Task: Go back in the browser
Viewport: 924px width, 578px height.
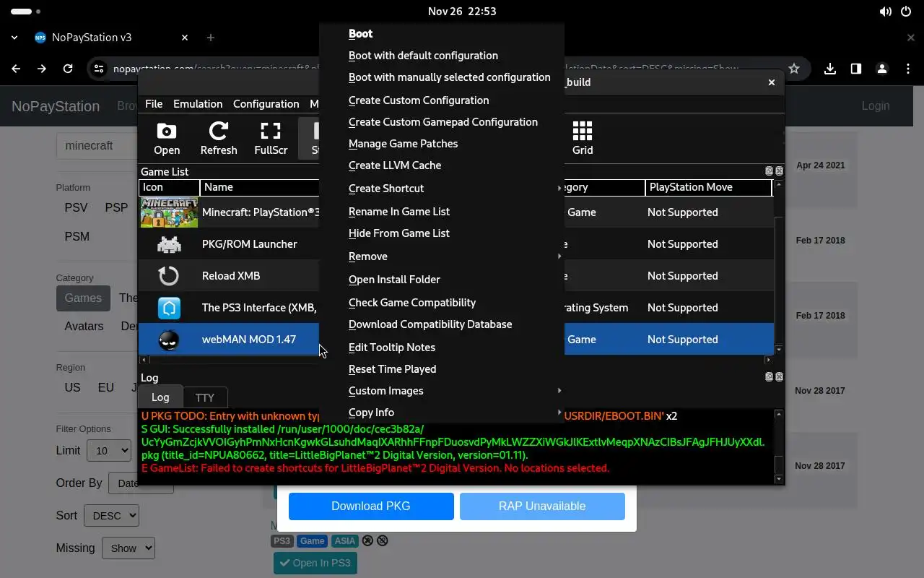Action: pos(16,69)
